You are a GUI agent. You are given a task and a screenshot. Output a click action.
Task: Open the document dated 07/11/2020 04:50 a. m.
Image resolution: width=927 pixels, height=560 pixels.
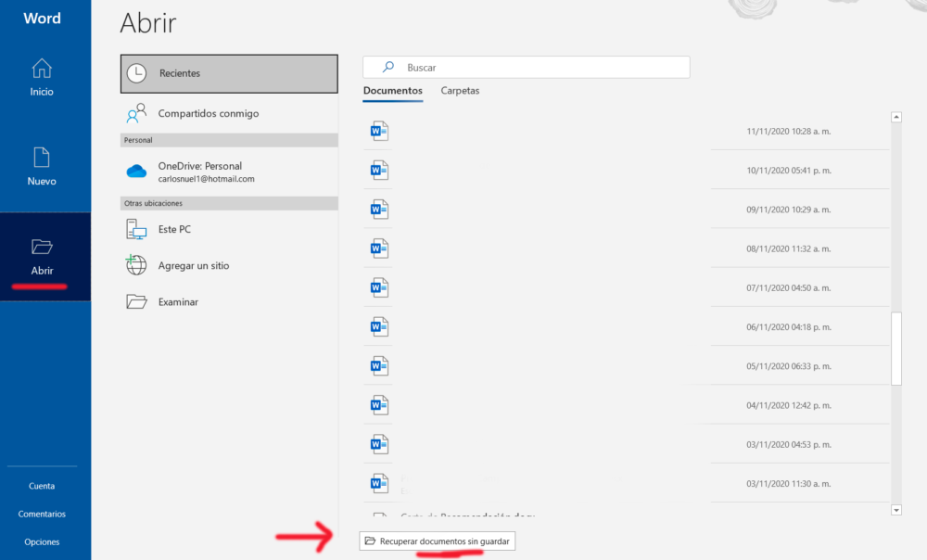click(556, 288)
